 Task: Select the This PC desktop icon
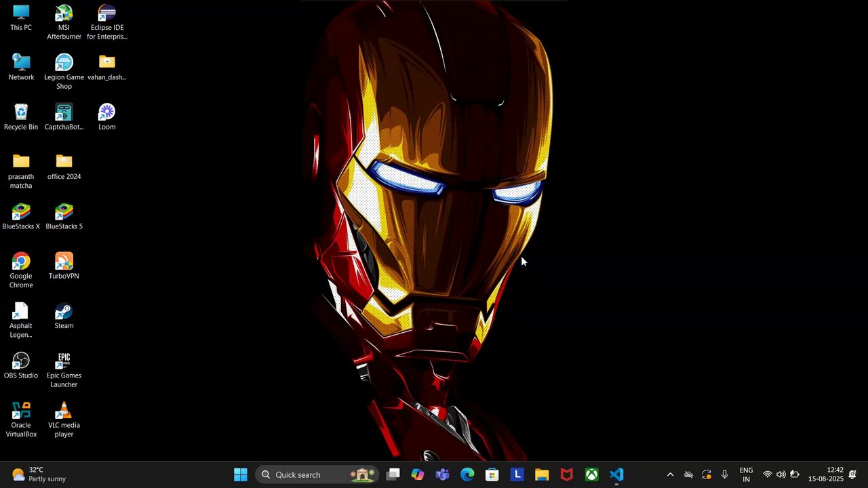tap(21, 18)
